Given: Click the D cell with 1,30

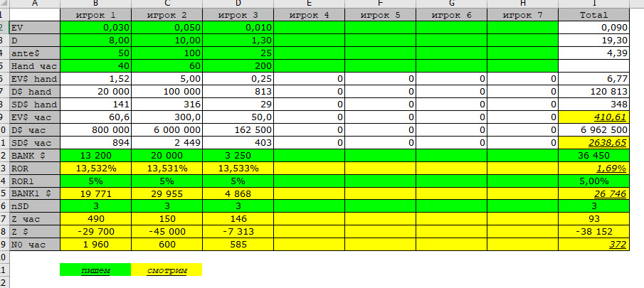Looking at the screenshot, I should (x=238, y=41).
